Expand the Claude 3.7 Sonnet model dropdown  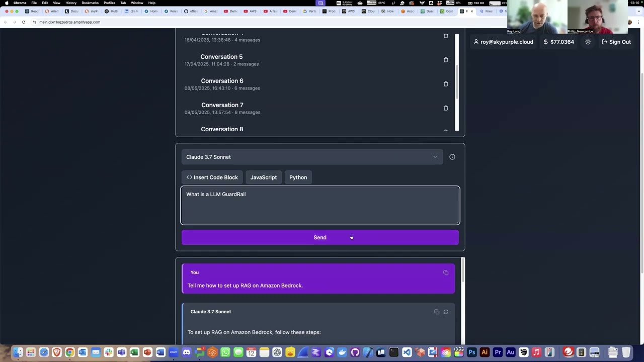point(312,157)
